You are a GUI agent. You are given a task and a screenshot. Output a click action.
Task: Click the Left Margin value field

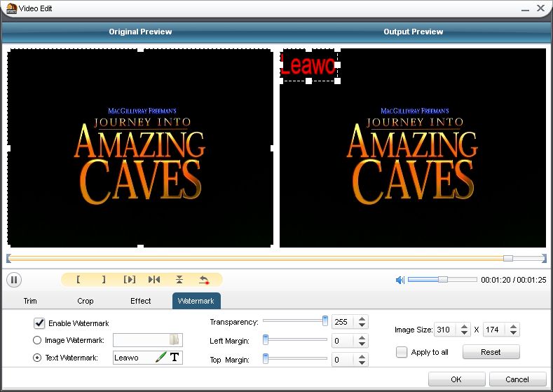[344, 341]
